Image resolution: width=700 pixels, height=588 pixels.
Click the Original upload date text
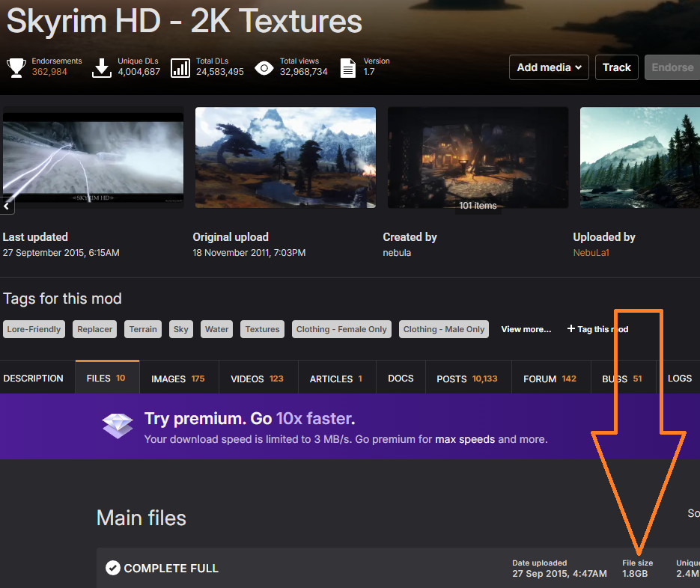(249, 253)
